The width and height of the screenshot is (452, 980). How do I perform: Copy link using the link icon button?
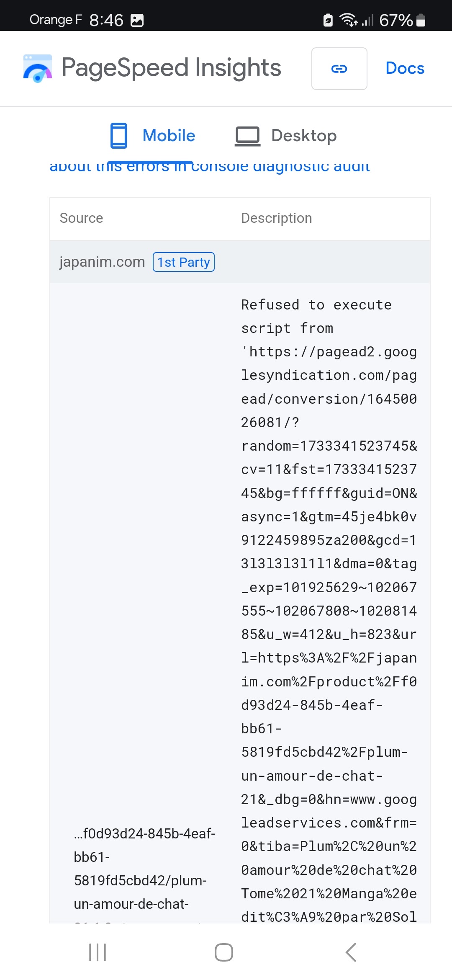point(339,69)
